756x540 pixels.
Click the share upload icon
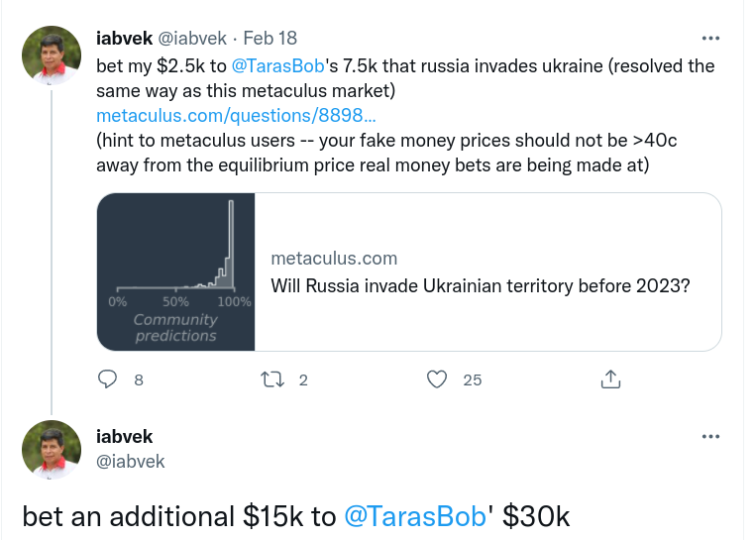[610, 378]
